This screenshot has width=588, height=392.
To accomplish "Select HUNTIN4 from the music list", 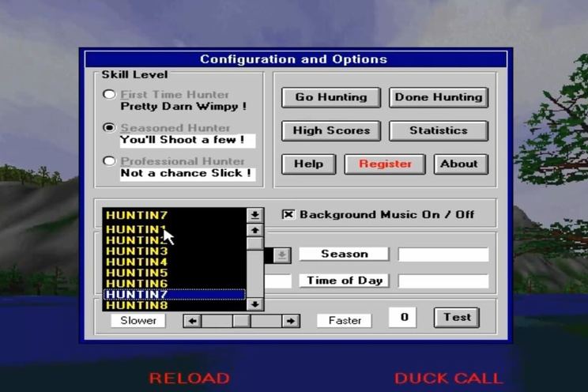I will (x=175, y=262).
